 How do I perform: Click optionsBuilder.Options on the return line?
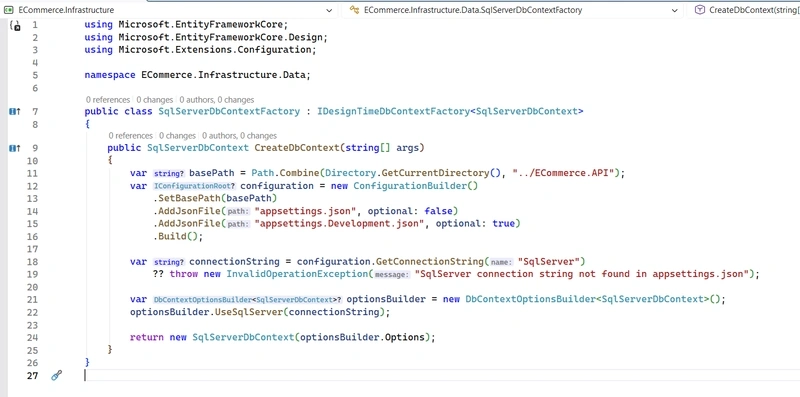point(362,337)
